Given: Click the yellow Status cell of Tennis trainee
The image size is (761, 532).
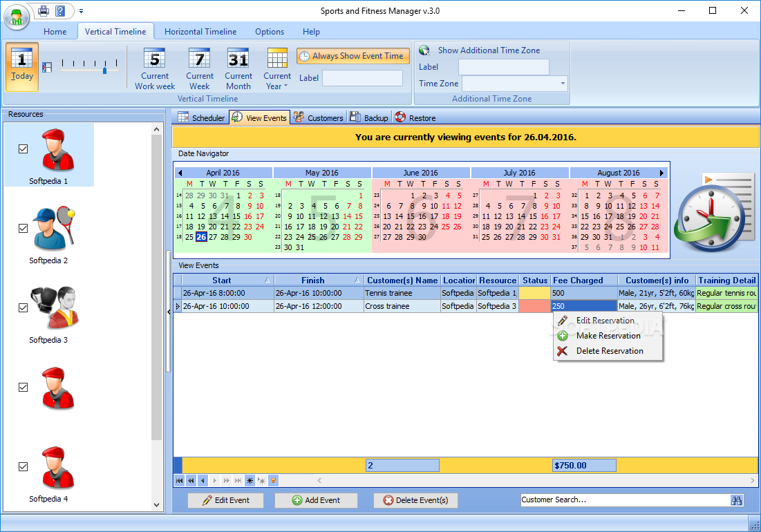Looking at the screenshot, I should [x=534, y=293].
